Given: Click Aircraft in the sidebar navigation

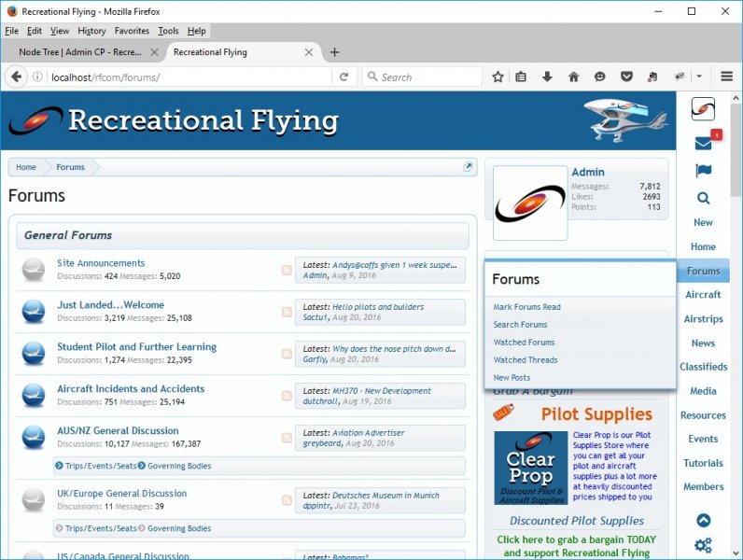Looking at the screenshot, I should point(703,295).
